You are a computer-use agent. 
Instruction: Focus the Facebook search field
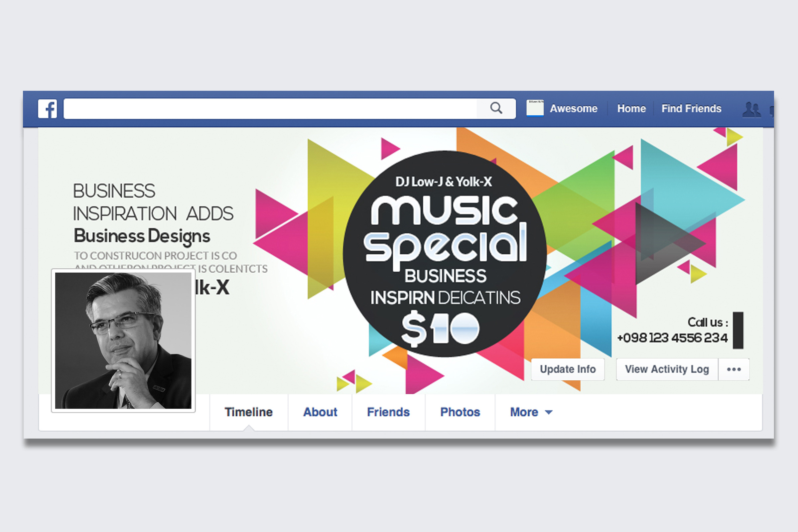[290, 109]
